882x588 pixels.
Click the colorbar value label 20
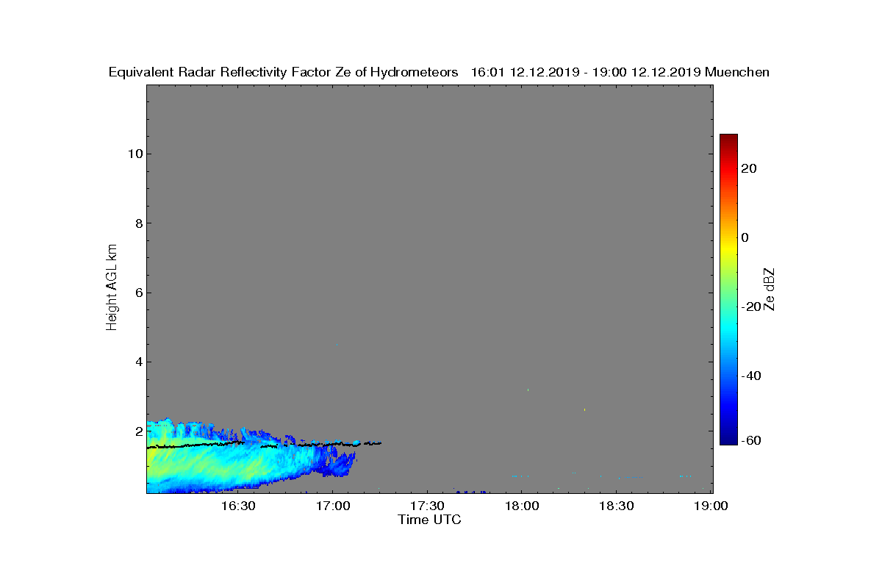click(x=750, y=168)
